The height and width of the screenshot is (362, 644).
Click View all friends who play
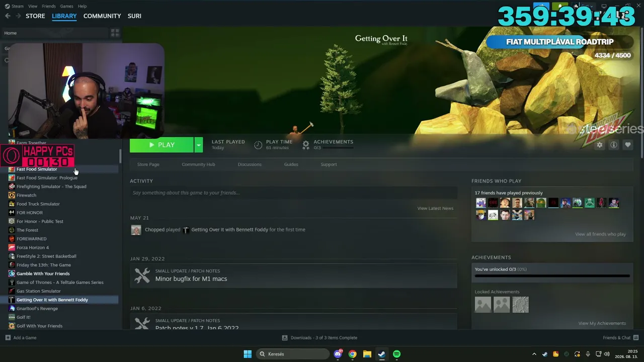click(x=601, y=234)
